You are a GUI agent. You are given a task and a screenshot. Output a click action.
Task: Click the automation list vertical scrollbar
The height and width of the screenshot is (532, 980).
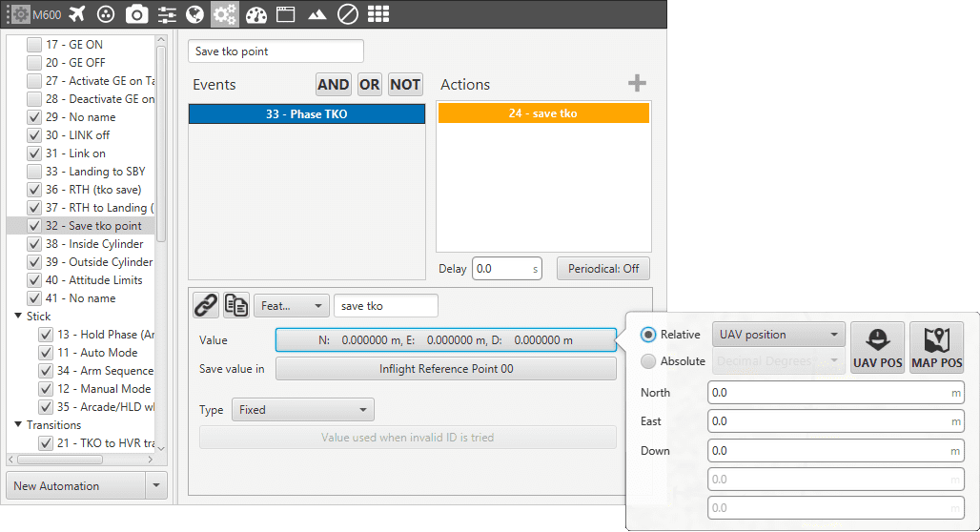(161, 144)
